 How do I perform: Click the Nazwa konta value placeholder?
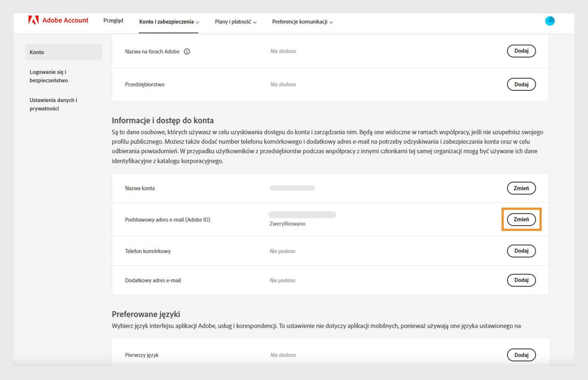292,188
